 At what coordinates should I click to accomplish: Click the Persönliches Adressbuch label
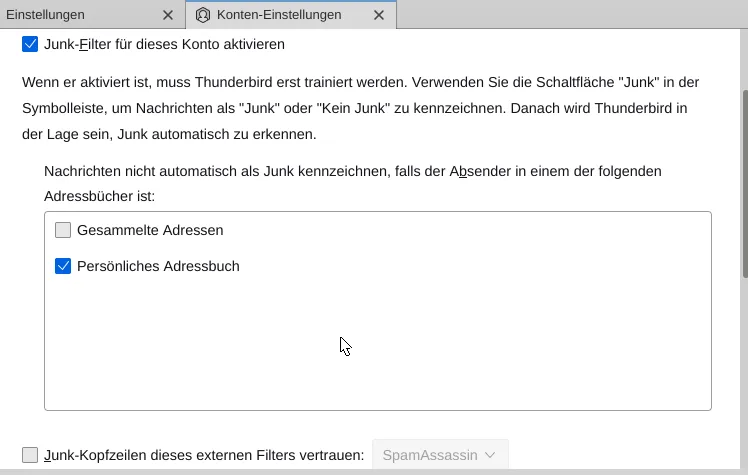point(158,266)
